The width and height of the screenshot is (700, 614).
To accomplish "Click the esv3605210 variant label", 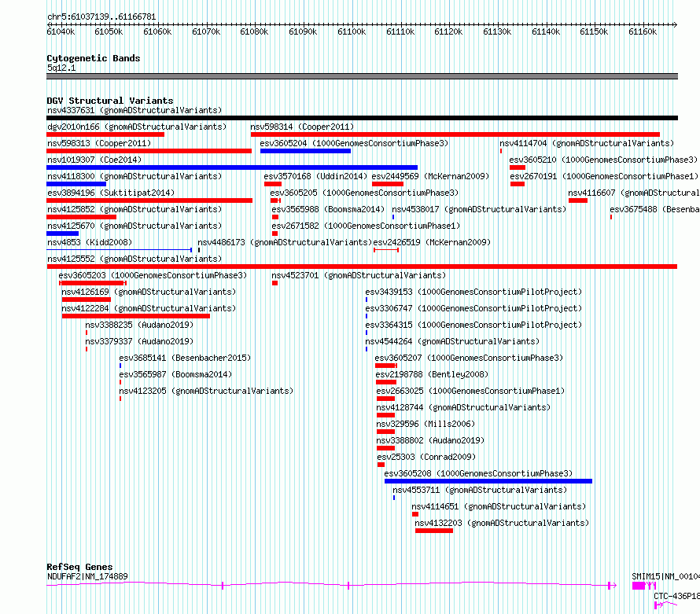I will (603, 160).
